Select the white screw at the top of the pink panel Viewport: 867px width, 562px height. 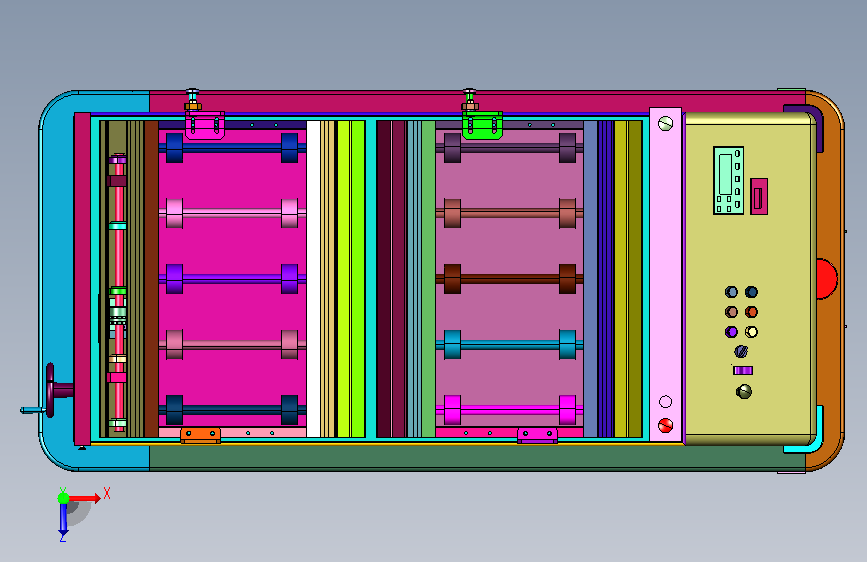tap(665, 123)
